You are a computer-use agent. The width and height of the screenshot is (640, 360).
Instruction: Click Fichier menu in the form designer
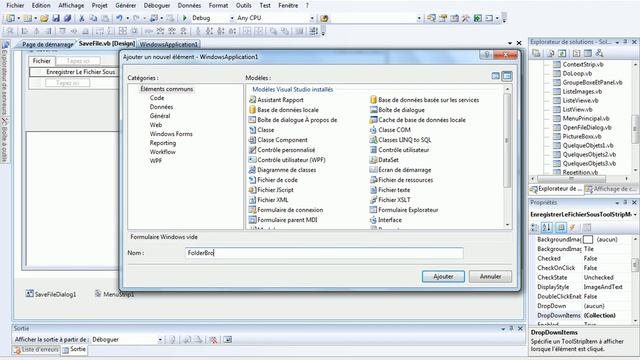pos(42,61)
